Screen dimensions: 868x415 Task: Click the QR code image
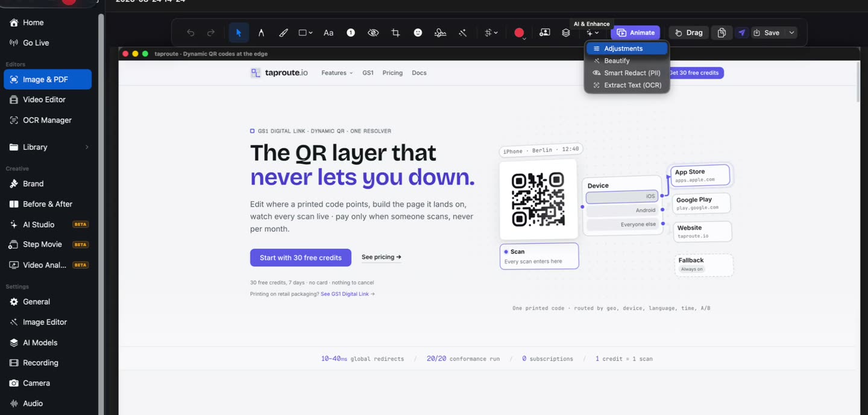(538, 199)
